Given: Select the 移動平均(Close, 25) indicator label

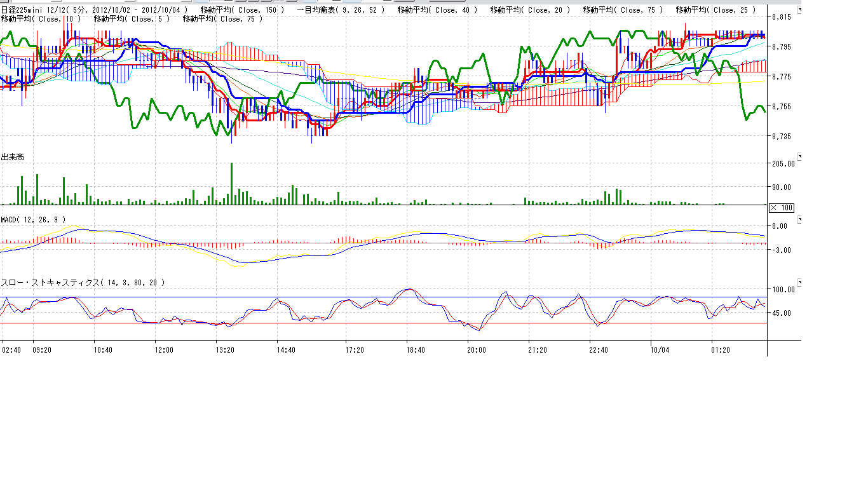Looking at the screenshot, I should [715, 10].
